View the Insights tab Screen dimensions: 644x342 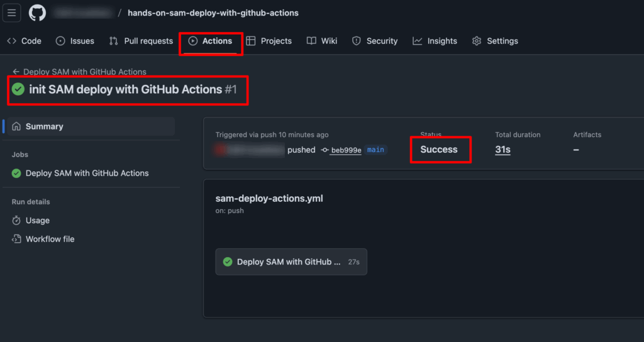435,41
